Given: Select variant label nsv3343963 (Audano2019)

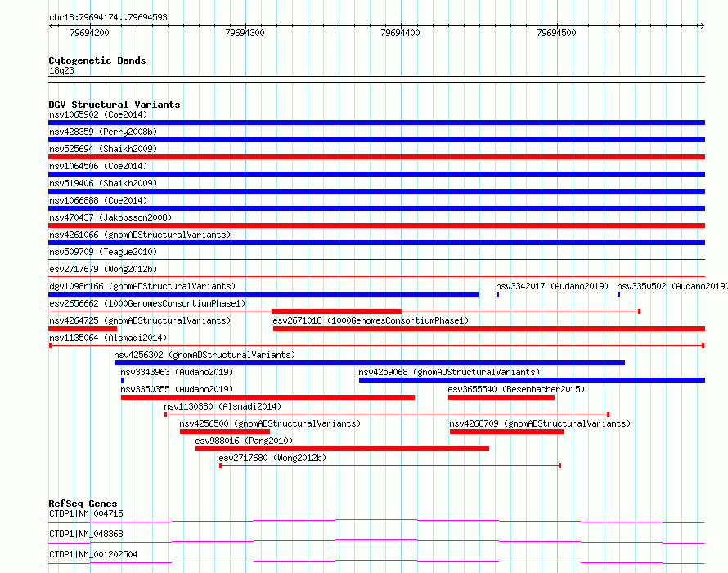Looking at the screenshot, I should point(177,372).
